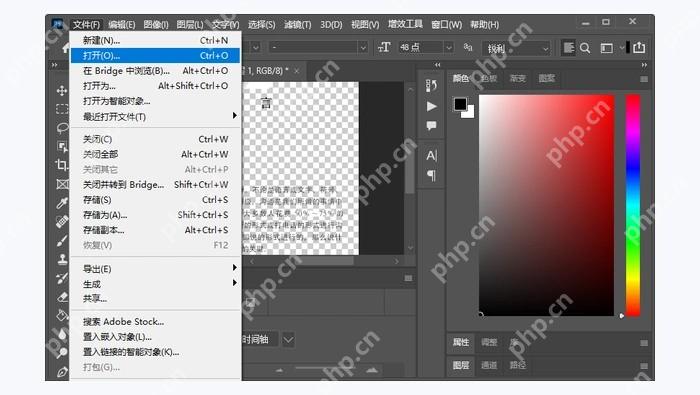Choose 置入嵌入对象(L)... menu entry
The image size is (700, 395).
(x=155, y=337)
